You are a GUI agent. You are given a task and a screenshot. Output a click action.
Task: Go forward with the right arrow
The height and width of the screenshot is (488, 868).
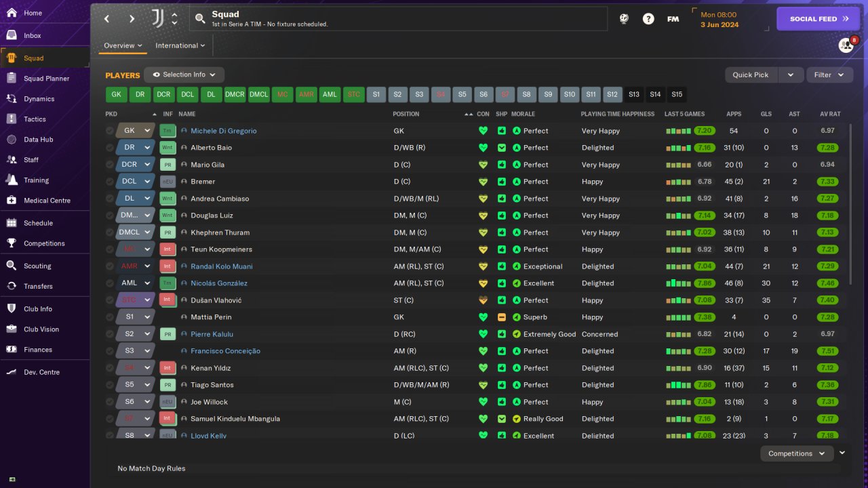point(132,19)
